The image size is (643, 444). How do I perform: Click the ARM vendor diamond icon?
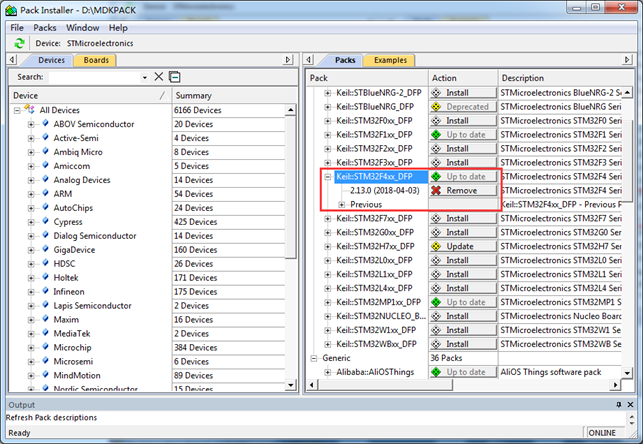point(46,193)
